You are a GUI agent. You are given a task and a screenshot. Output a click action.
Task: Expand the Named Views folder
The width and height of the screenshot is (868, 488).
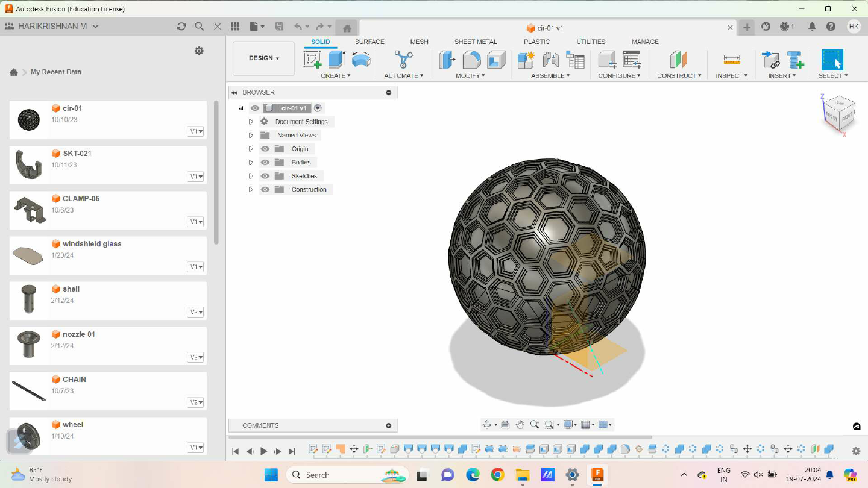pyautogui.click(x=251, y=135)
